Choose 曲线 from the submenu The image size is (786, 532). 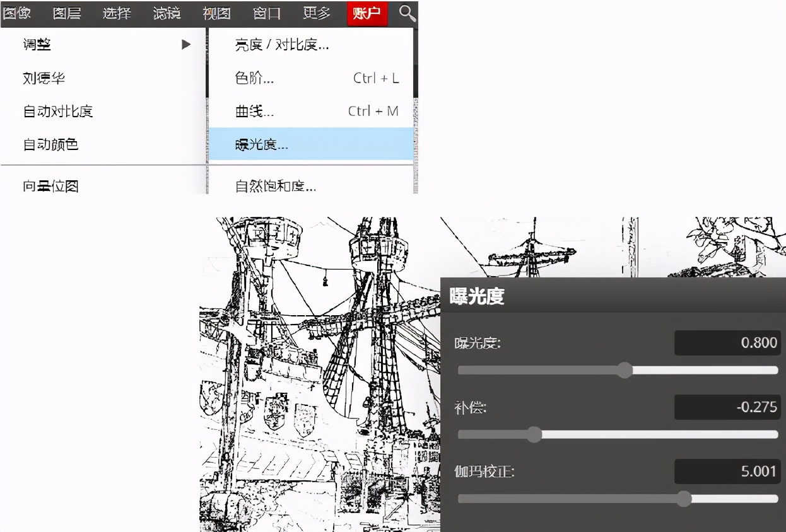click(254, 112)
